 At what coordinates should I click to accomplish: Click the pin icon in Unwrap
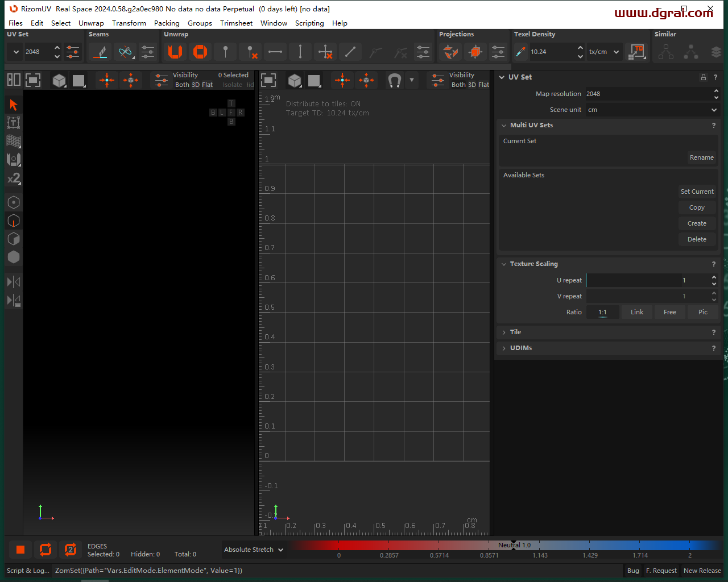coord(225,52)
